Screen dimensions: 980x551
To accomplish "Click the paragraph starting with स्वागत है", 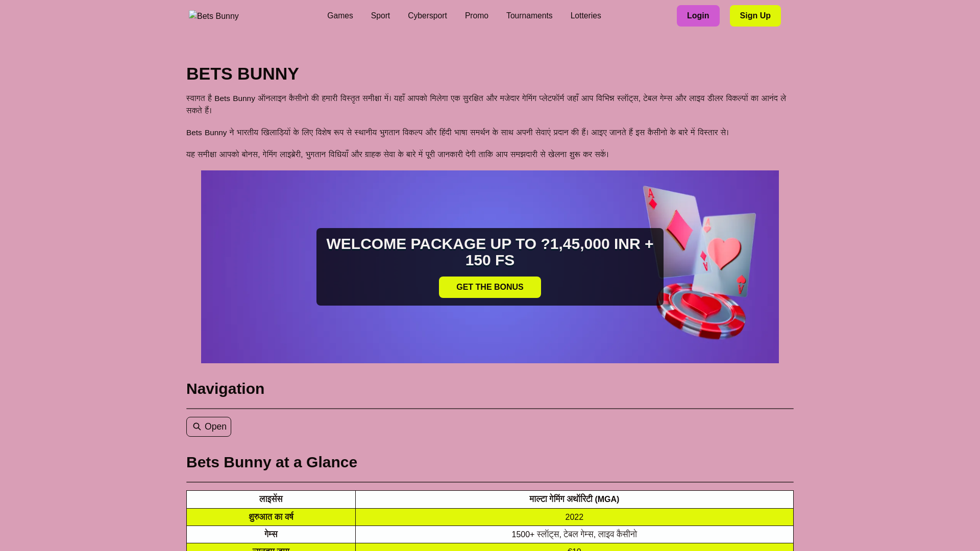I will point(486,104).
